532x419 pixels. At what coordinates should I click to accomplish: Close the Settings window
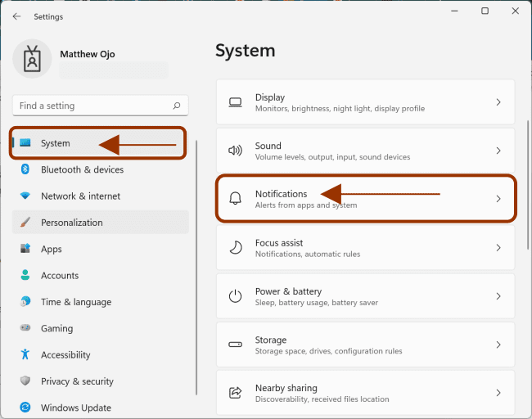click(515, 11)
